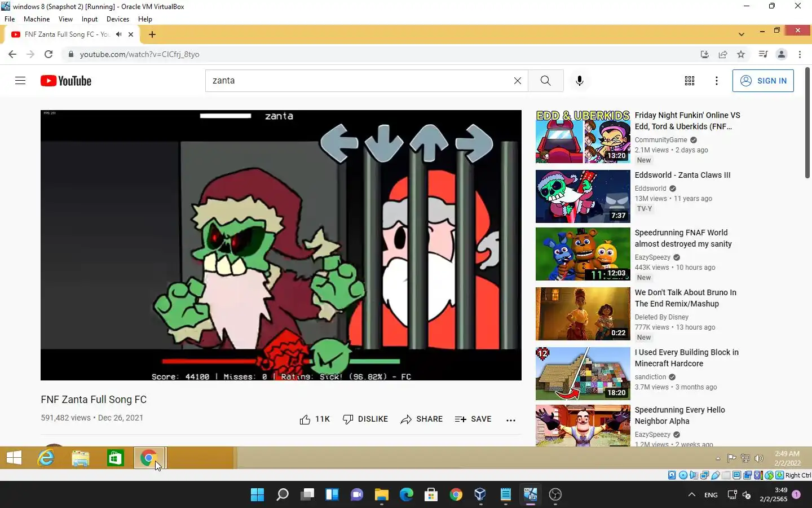Click SHARE under the video

click(422, 419)
